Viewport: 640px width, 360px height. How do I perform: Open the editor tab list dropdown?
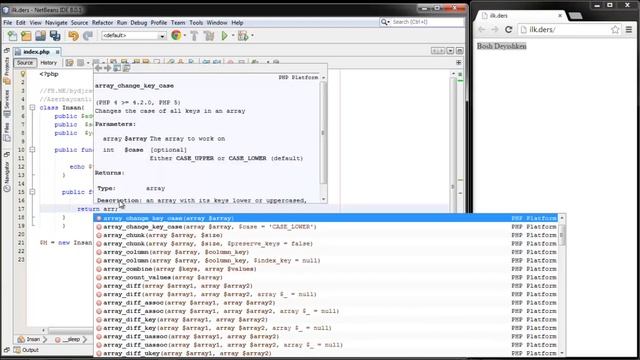450,51
